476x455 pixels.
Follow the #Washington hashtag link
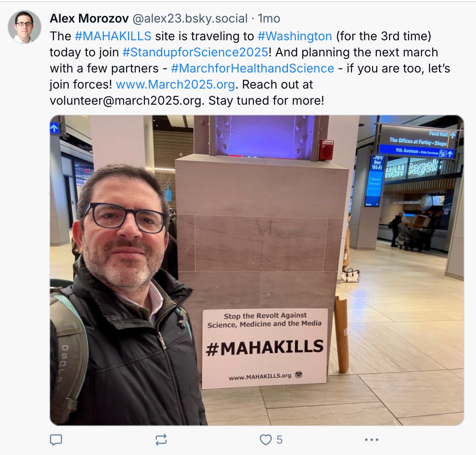[x=294, y=36]
